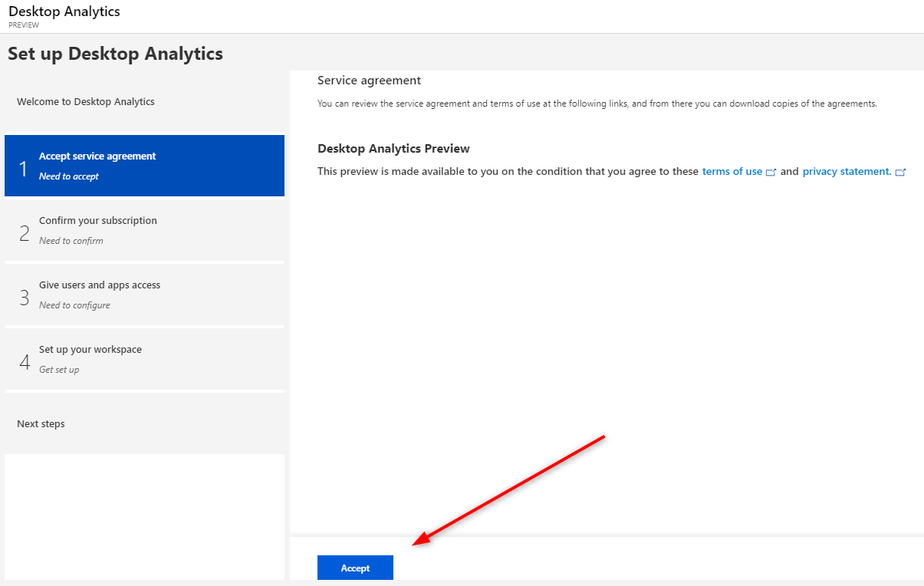Go to Confirm your subscription step
The image size is (924, 586).
[144, 230]
